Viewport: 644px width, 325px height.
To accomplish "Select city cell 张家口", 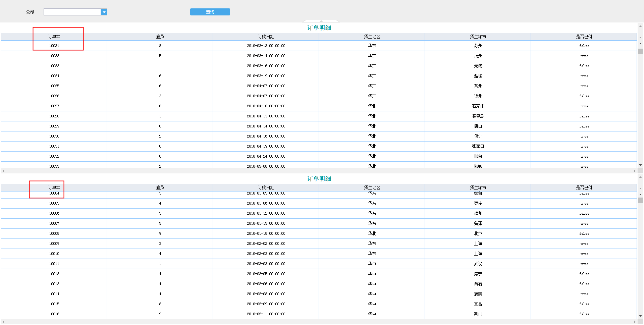I will (x=478, y=146).
